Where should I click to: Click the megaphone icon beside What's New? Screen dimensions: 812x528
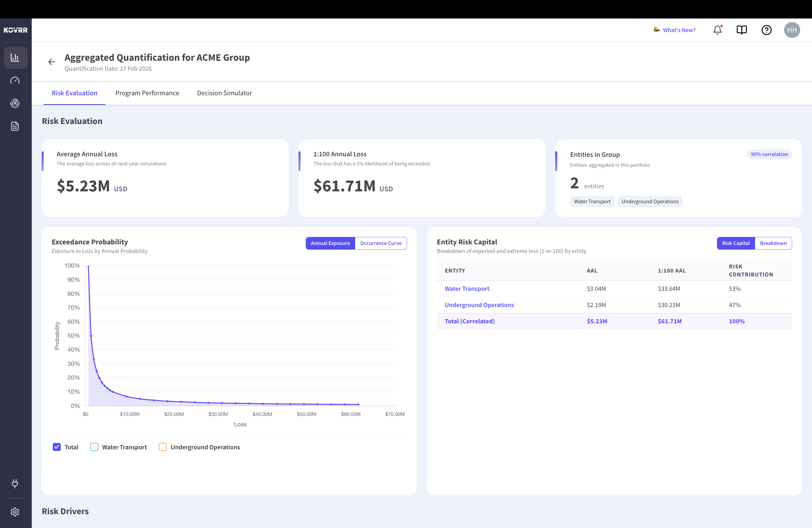pos(657,30)
